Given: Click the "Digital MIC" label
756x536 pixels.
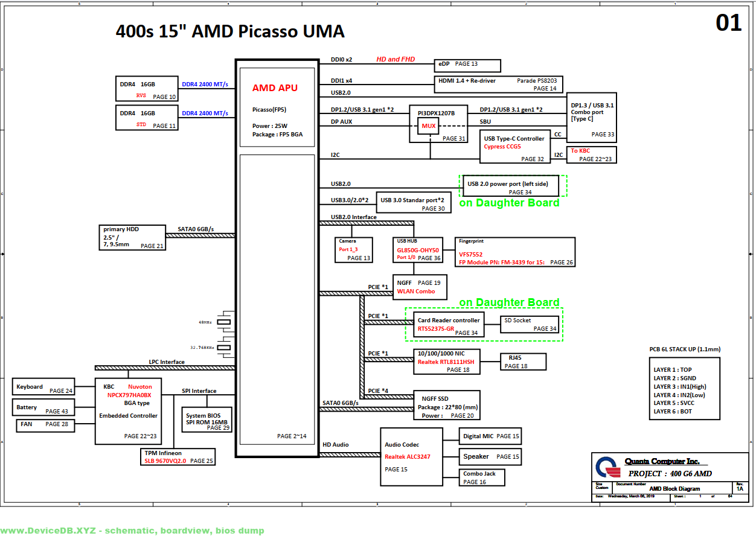Looking at the screenshot, I should (477, 436).
